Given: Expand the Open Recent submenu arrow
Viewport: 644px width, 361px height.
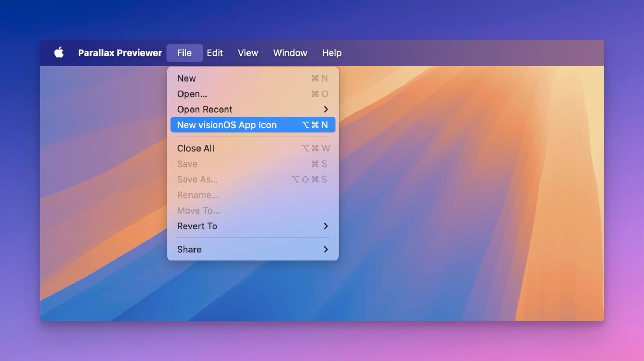Looking at the screenshot, I should pyautogui.click(x=326, y=109).
